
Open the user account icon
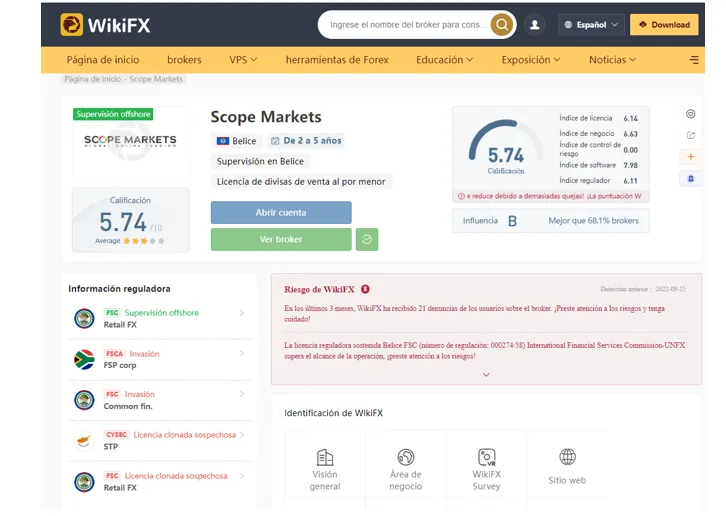(534, 25)
